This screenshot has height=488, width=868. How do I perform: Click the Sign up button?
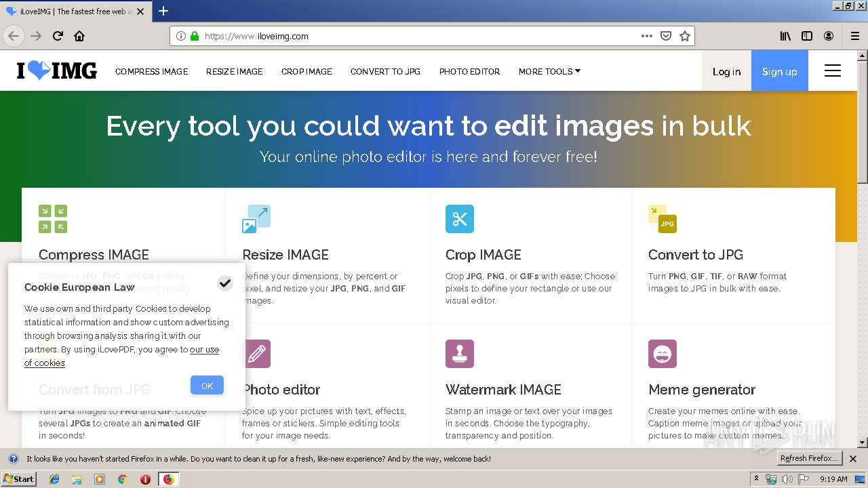pyautogui.click(x=780, y=70)
